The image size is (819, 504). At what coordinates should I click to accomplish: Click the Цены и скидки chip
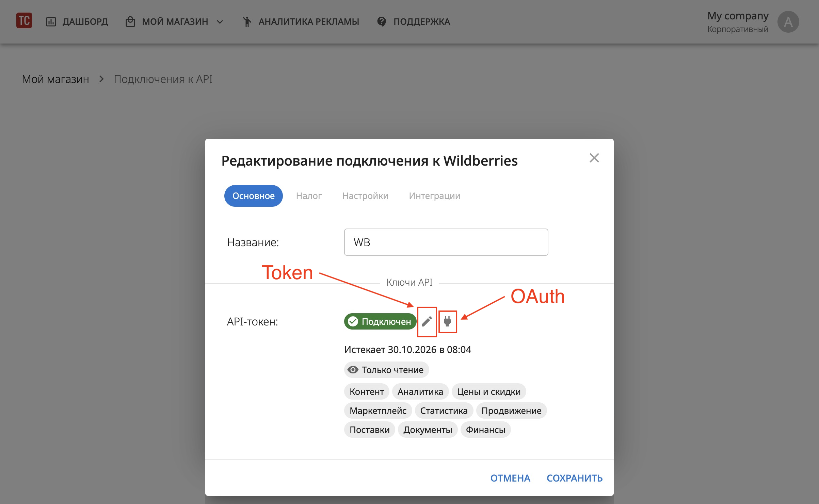click(489, 391)
